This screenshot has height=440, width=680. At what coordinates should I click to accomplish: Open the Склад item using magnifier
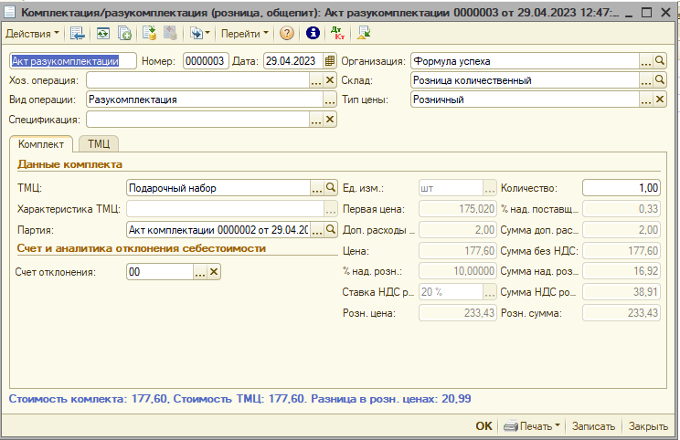pyautogui.click(x=659, y=80)
